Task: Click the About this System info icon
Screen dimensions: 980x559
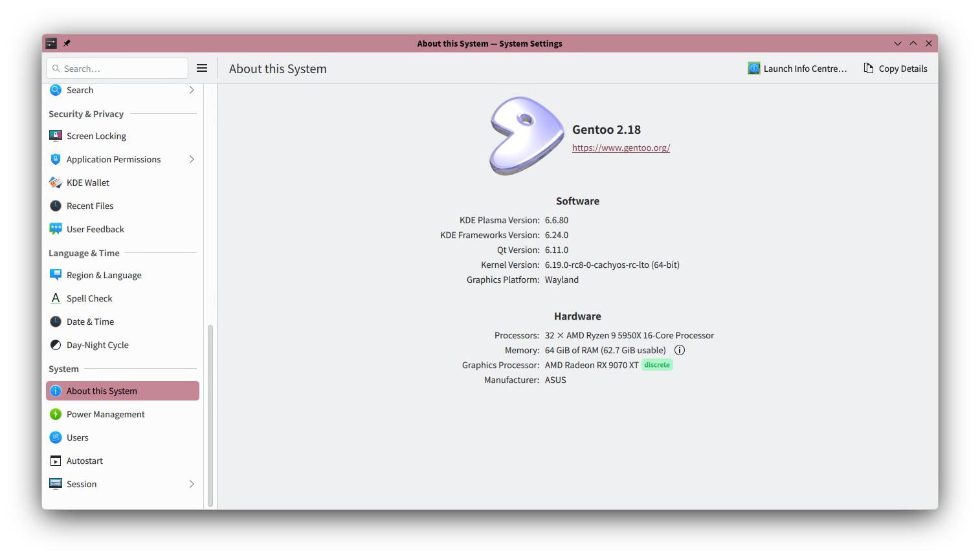Action: click(x=56, y=391)
